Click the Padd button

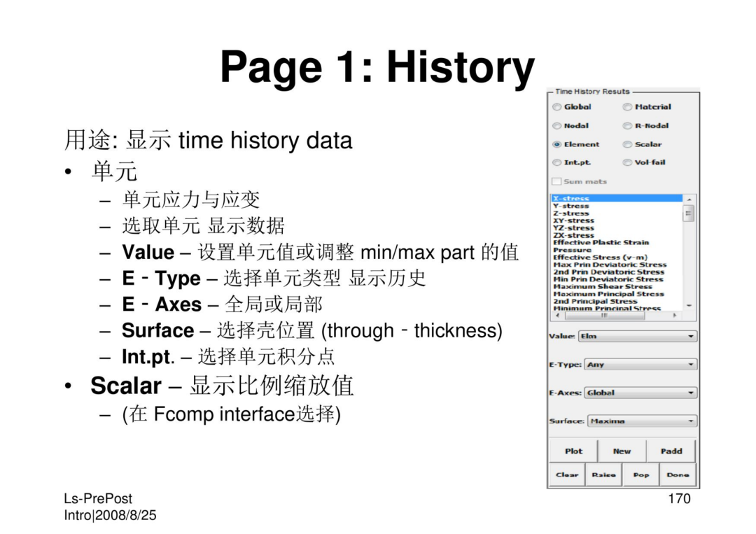pyautogui.click(x=671, y=451)
